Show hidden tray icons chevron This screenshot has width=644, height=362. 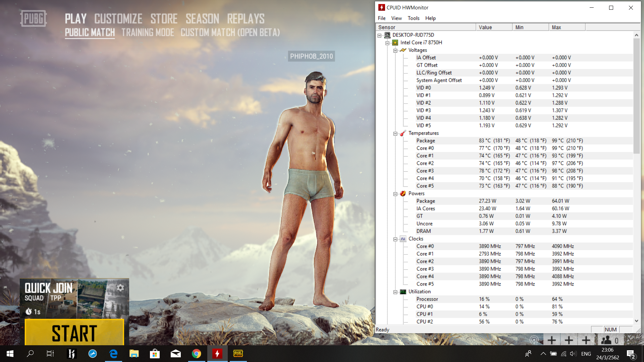point(543,354)
